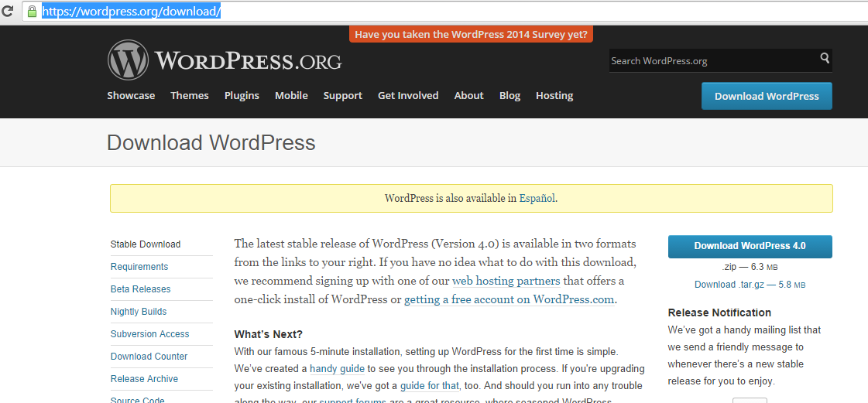Click the green padlock security icon
The width and height of the screenshot is (868, 403).
coord(32,11)
